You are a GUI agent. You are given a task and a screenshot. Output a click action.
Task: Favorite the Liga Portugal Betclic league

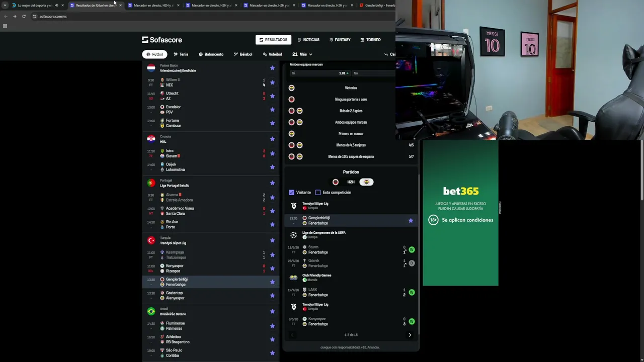[272, 183]
